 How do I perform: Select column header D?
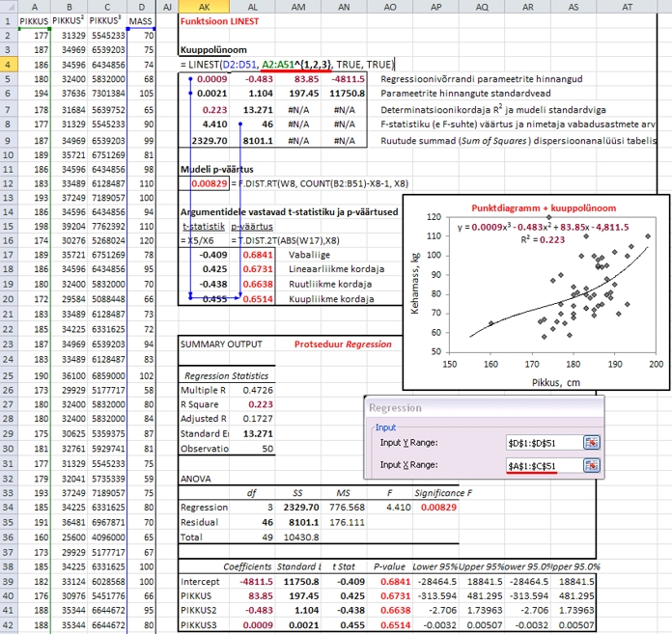[141, 7]
